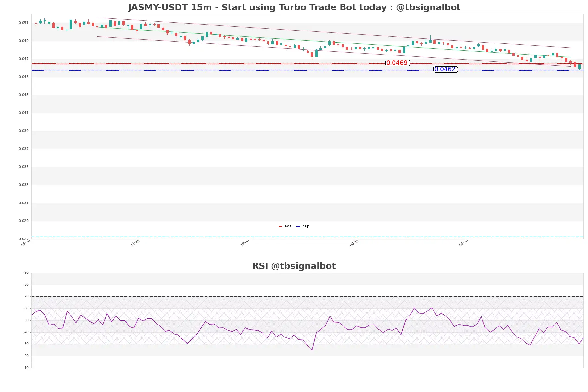Click the 0.033 price axis label
588x392 pixels.
[23, 185]
